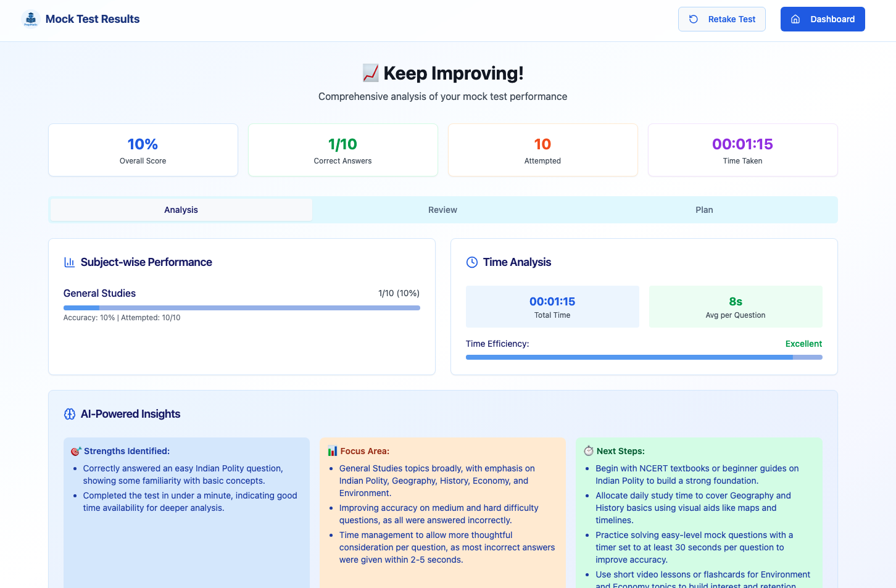Viewport: 896px width, 588px height.
Task: Click the bar chart icon by Subject-wise Performance
Action: [x=69, y=262]
